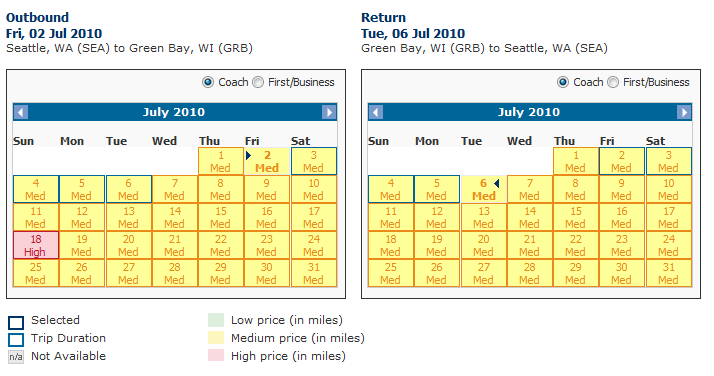
Task: Select First/Business radio in Return calendar
Action: (613, 82)
